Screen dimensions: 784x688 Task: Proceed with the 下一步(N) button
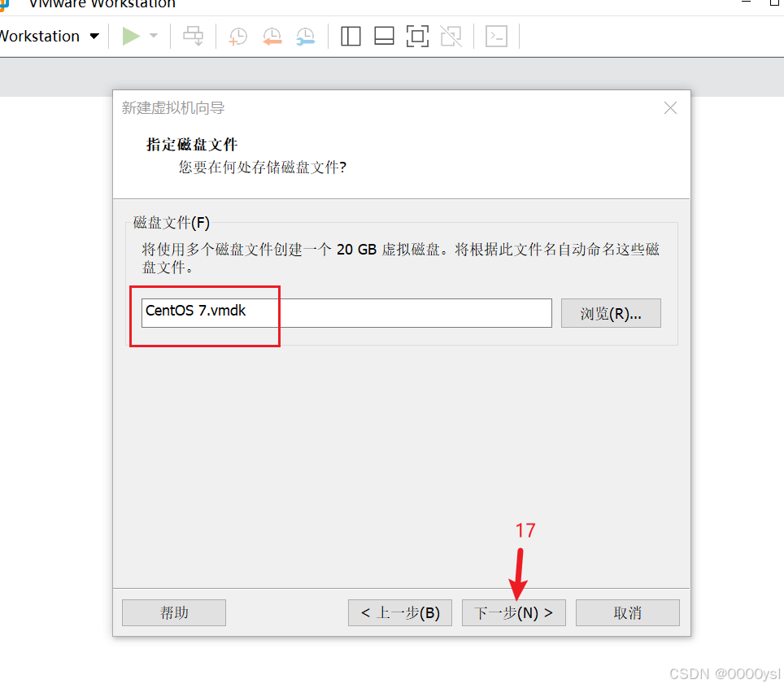pyautogui.click(x=513, y=612)
